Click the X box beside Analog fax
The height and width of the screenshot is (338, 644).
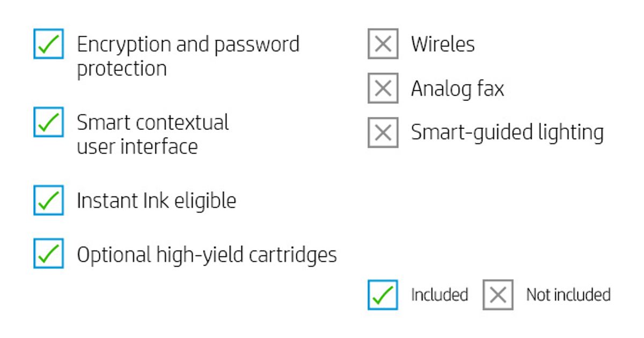click(383, 88)
